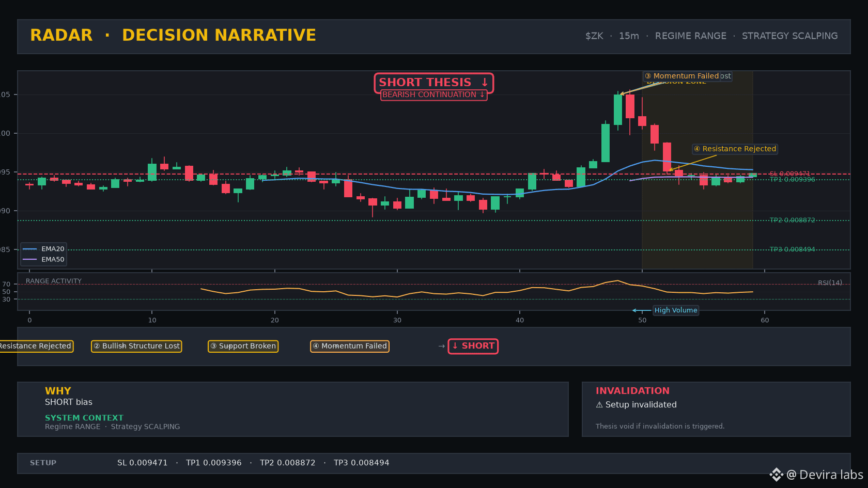
Task: Click REGIME RANGE in the top header
Action: [x=691, y=36]
